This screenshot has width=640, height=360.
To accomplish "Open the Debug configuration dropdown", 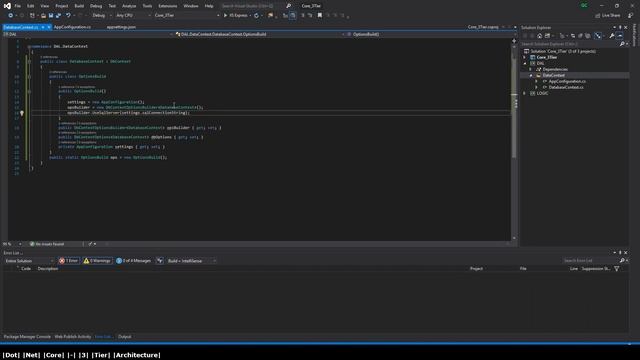I will (x=102, y=16).
